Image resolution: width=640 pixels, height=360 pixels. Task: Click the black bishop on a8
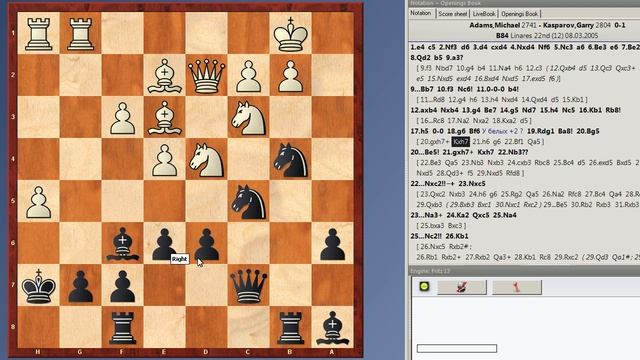pos(332,328)
